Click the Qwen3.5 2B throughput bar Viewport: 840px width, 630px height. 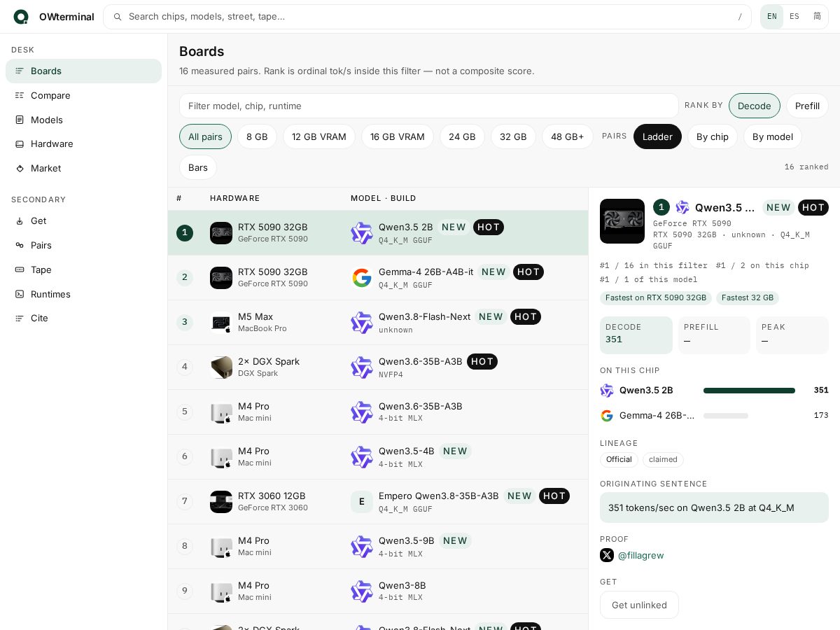click(749, 391)
